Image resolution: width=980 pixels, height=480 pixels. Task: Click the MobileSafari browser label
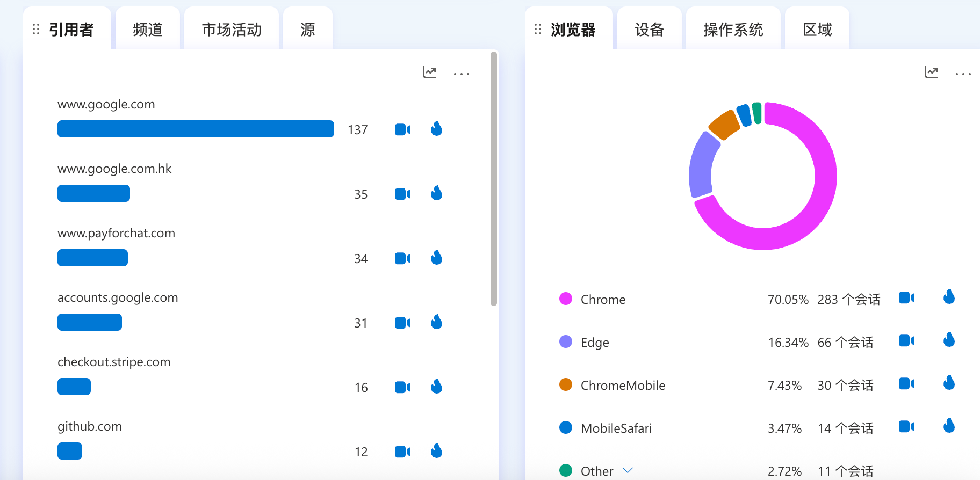pos(616,428)
